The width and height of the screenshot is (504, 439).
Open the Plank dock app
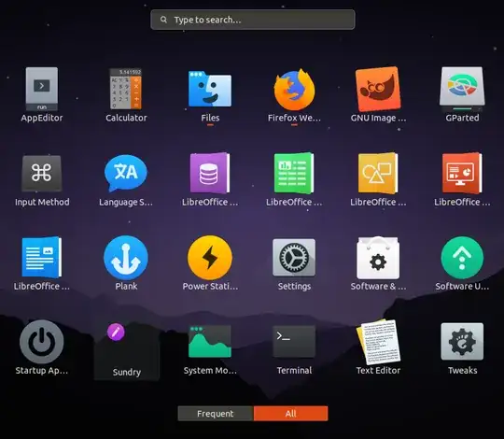tap(126, 258)
